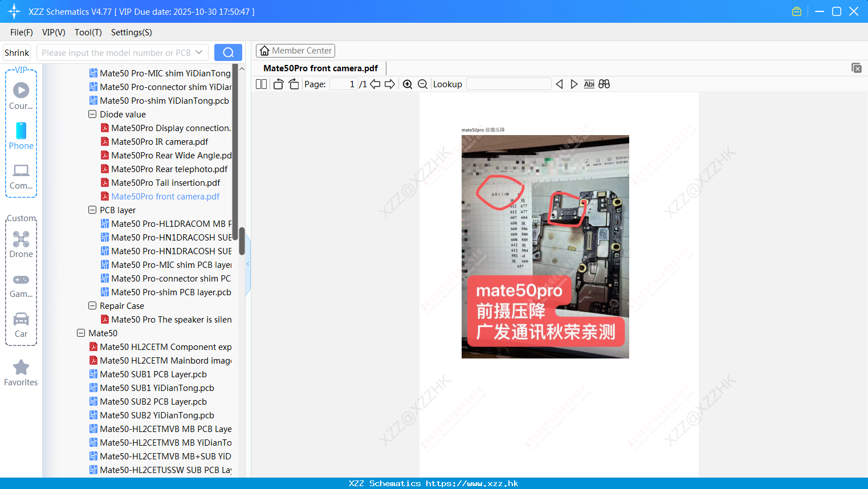Image resolution: width=868 pixels, height=489 pixels.
Task: Open Mate50Pro Rear Wide Angle pdf
Action: click(171, 155)
